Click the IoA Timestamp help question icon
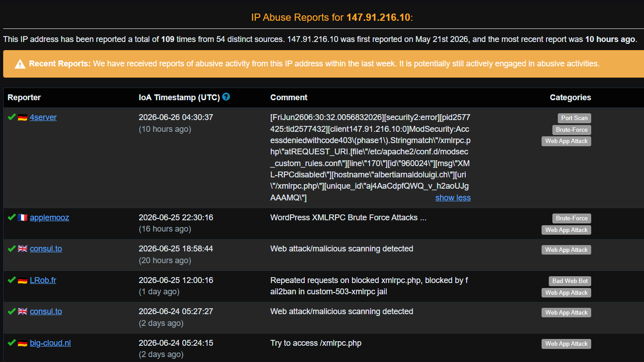 coord(226,97)
